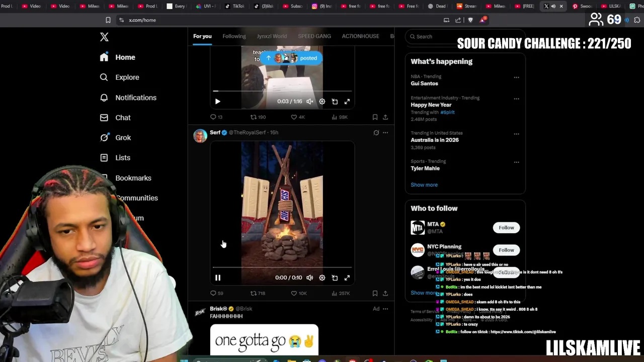The width and height of the screenshot is (644, 362).
Task: Switch to the Following tab
Action: (234, 36)
